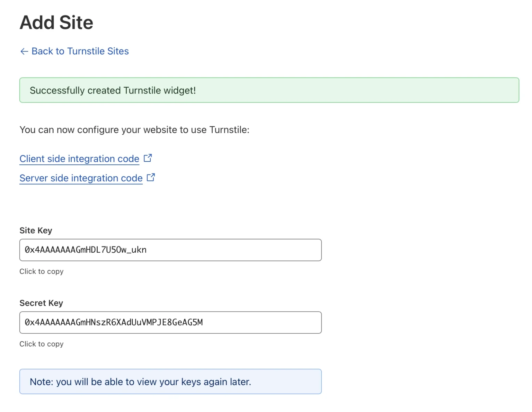532x412 pixels.
Task: Go back to Turnstile Sites
Action: pos(74,51)
